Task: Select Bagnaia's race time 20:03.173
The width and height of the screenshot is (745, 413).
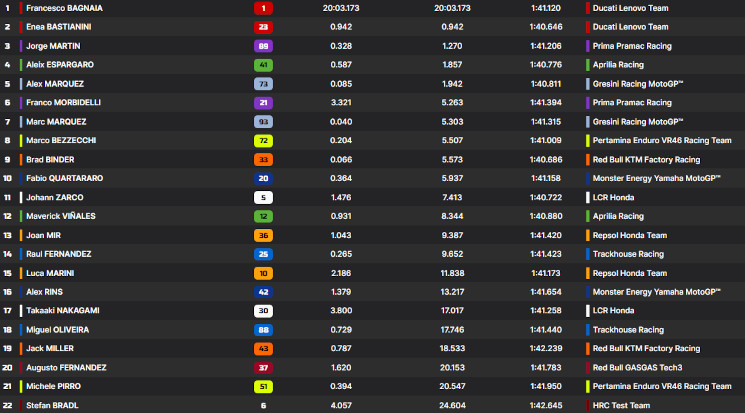Action: 341,8
